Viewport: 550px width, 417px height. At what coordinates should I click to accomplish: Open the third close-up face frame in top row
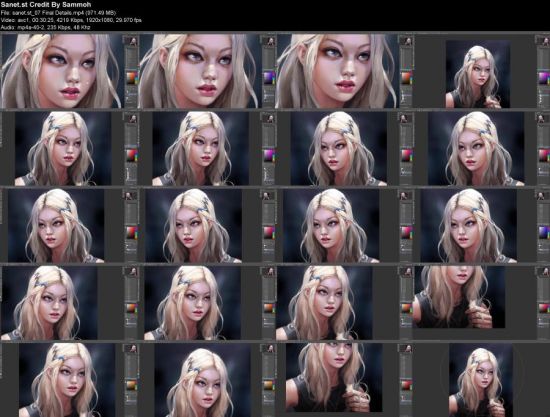(x=344, y=71)
